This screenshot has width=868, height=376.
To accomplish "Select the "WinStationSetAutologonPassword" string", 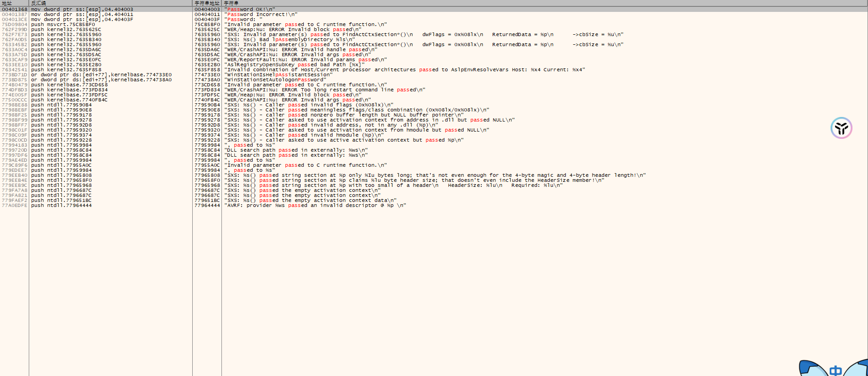I will 275,79.
